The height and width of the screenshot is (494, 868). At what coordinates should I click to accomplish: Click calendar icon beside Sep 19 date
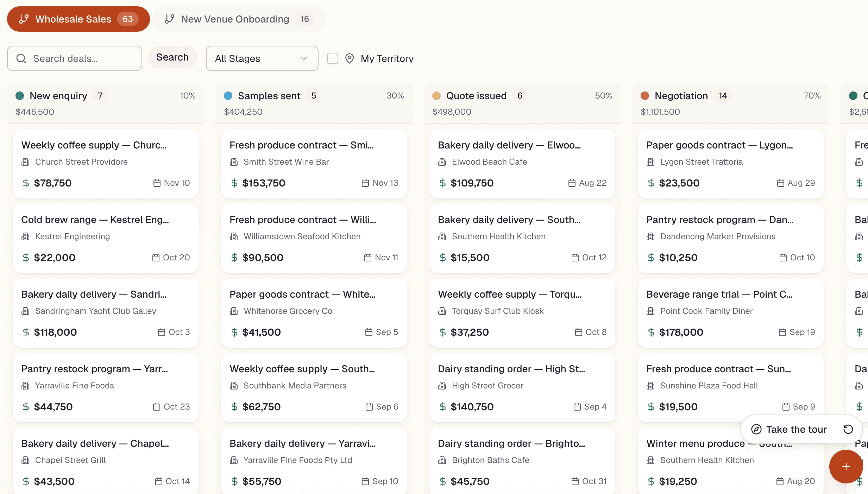coord(782,332)
